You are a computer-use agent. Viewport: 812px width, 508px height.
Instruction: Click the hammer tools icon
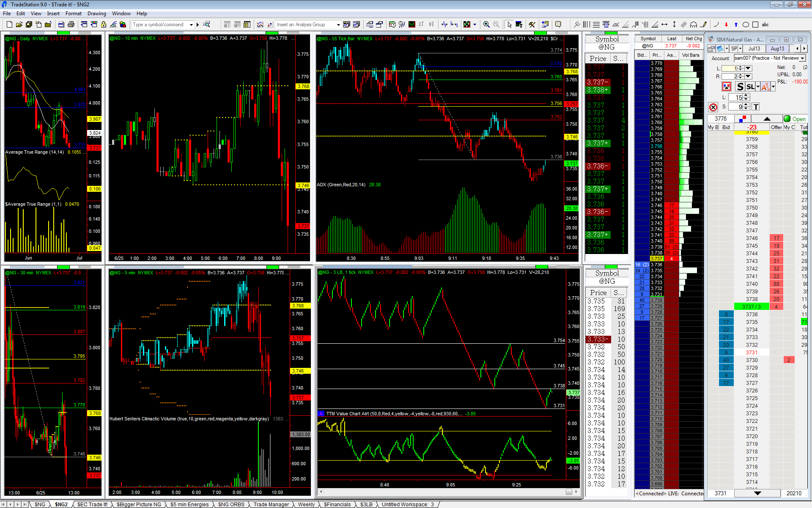pos(532,25)
